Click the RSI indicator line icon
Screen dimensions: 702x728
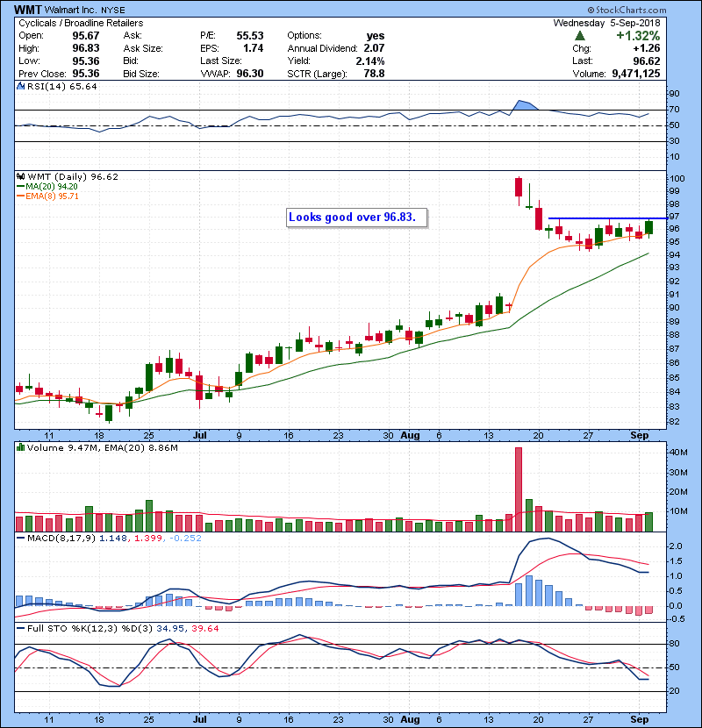coord(20,86)
